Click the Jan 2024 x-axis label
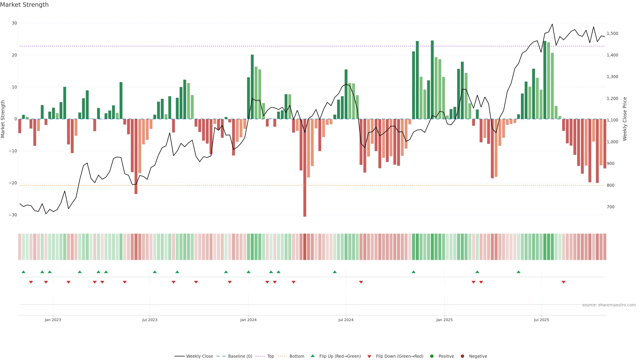The height and width of the screenshot is (362, 644). pyautogui.click(x=248, y=320)
